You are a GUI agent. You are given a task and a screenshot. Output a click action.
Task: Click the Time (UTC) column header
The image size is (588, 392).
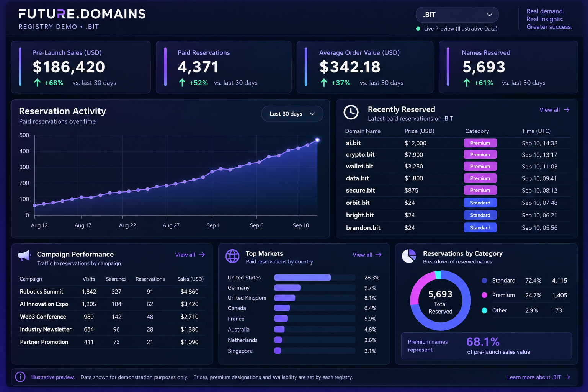pyautogui.click(x=536, y=131)
